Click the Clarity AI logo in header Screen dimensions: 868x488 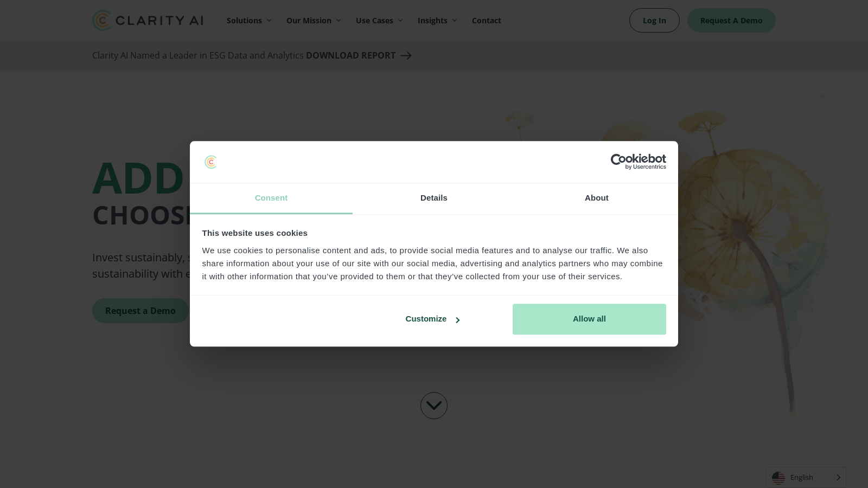148,21
